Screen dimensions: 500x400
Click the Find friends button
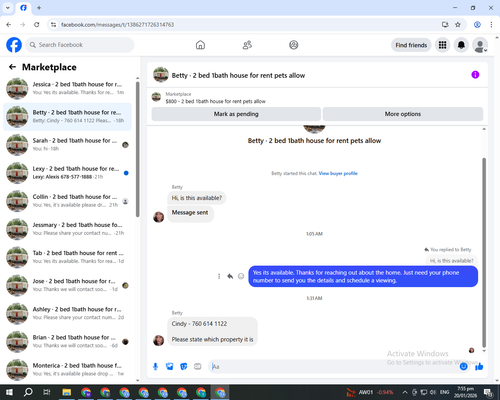point(411,45)
